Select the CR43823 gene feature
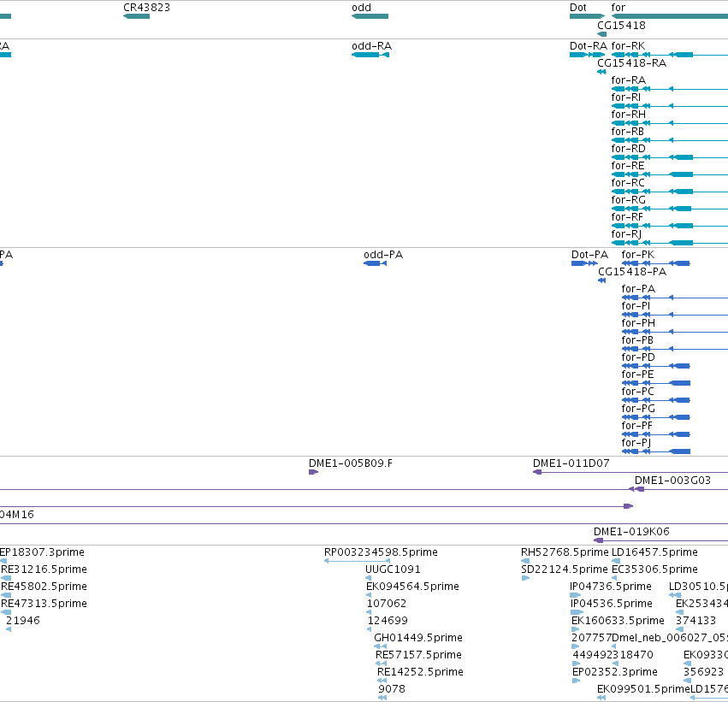The width and height of the screenshot is (728, 702). (137, 16)
